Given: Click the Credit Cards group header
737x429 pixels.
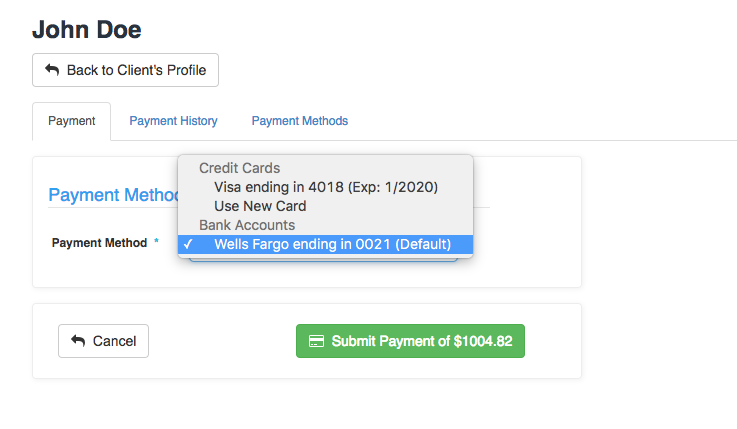Looking at the screenshot, I should pos(239,168).
